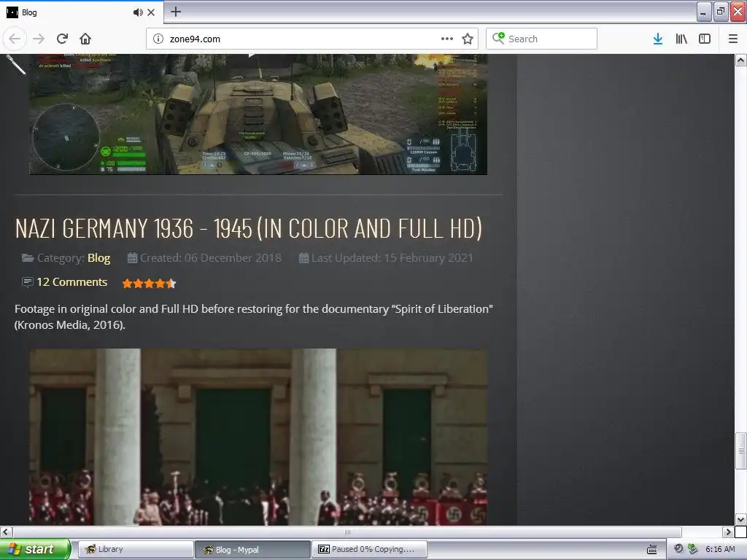
Task: Click the 6:16 AM taskbar clock
Action: 720,549
